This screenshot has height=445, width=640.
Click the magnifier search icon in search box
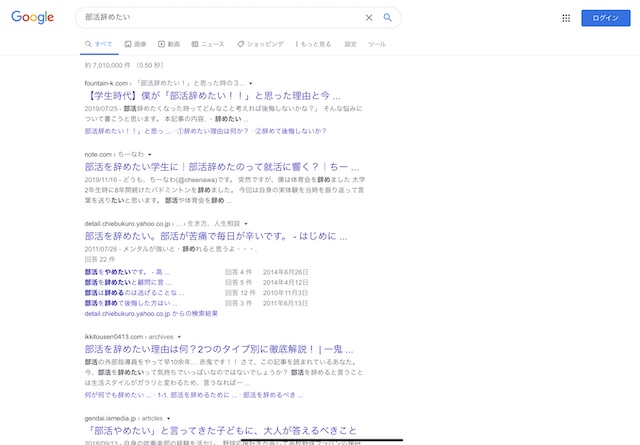click(387, 17)
